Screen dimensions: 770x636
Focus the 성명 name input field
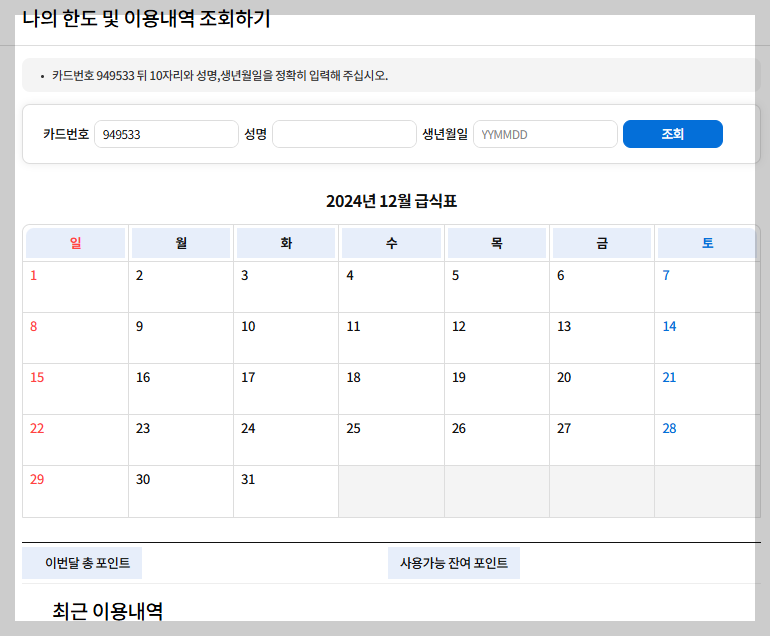point(344,134)
